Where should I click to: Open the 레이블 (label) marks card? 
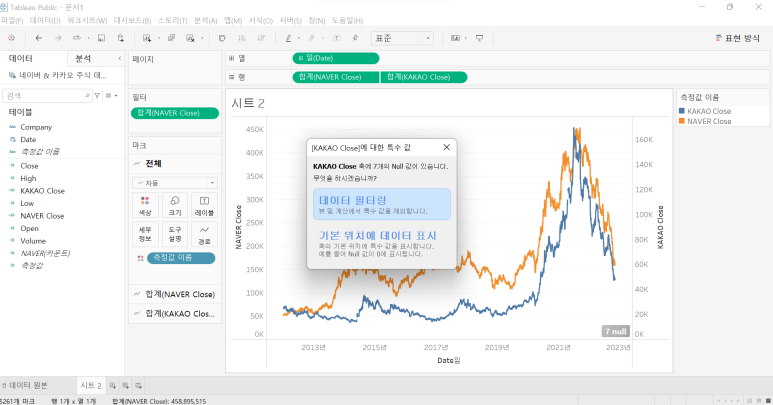click(204, 205)
